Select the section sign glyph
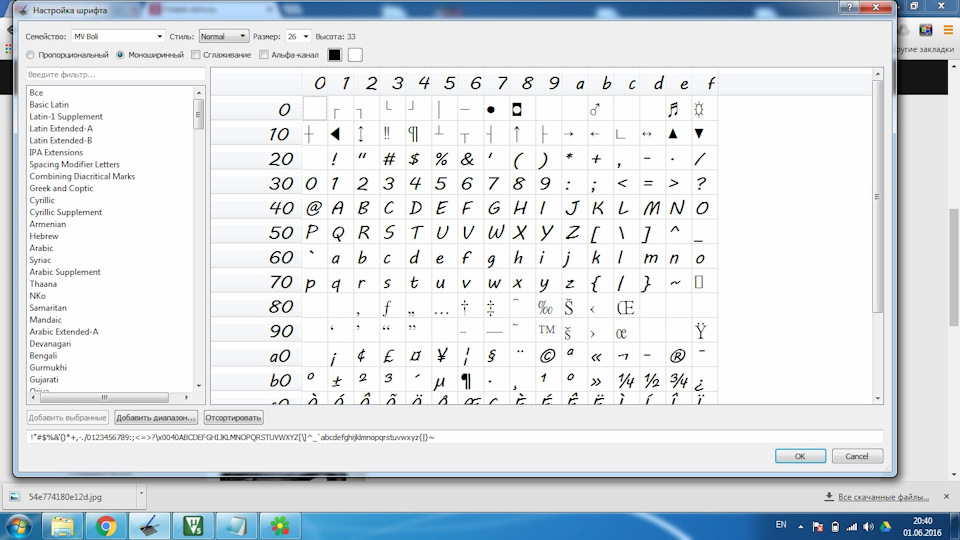This screenshot has width=960, height=540. tap(492, 356)
